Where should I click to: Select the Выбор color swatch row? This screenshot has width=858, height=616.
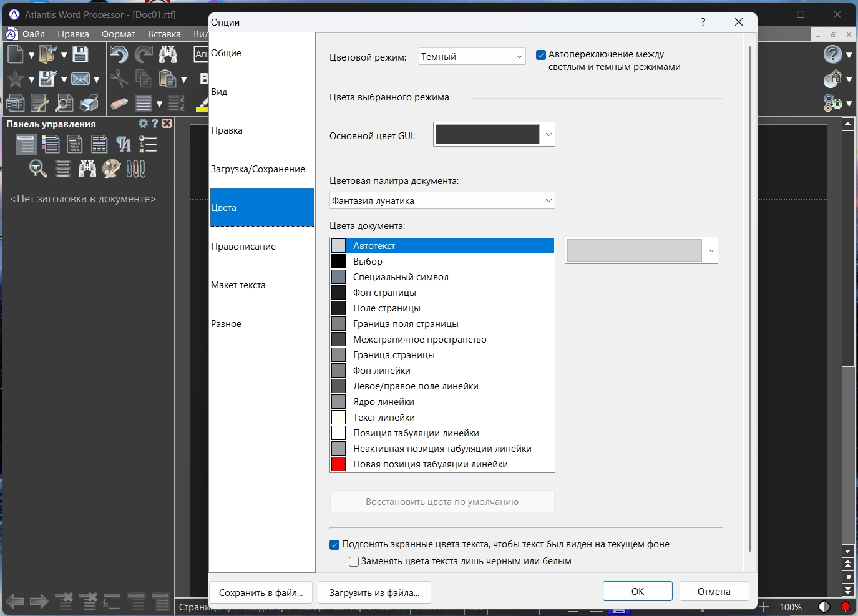pos(442,262)
